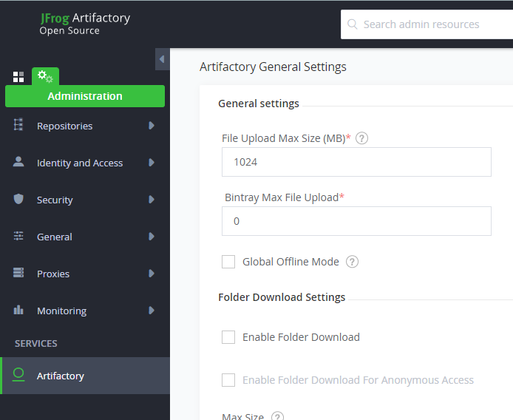Expand the Repositories submenu arrow
The height and width of the screenshot is (420, 513).
click(x=151, y=126)
